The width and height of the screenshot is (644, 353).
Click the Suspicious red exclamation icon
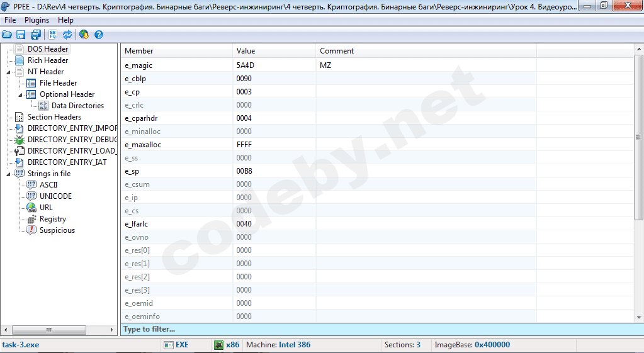31,230
